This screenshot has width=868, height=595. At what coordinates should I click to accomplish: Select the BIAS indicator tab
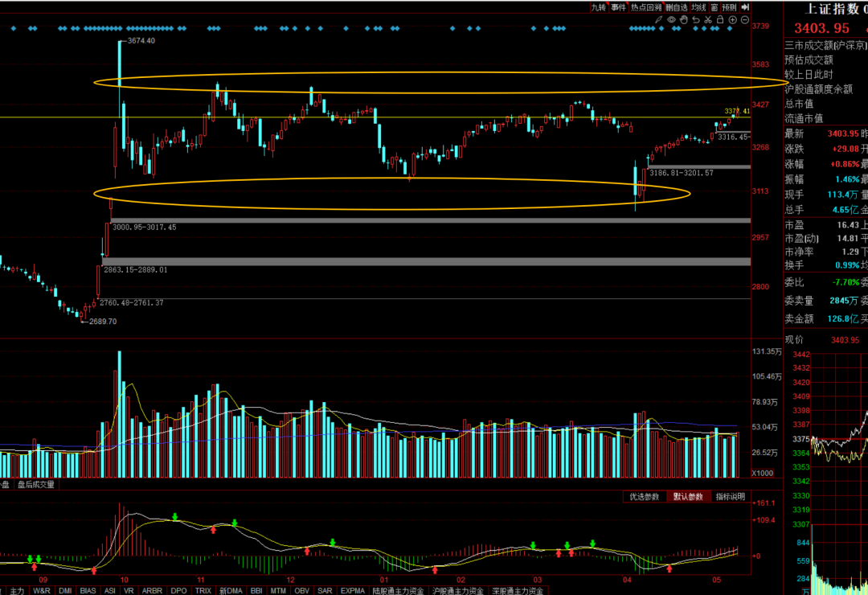click(88, 590)
